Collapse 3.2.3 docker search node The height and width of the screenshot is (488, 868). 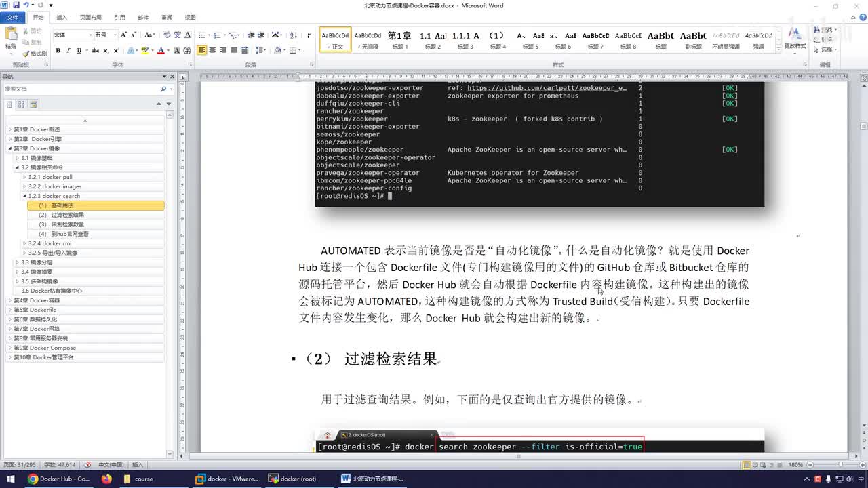(x=24, y=196)
